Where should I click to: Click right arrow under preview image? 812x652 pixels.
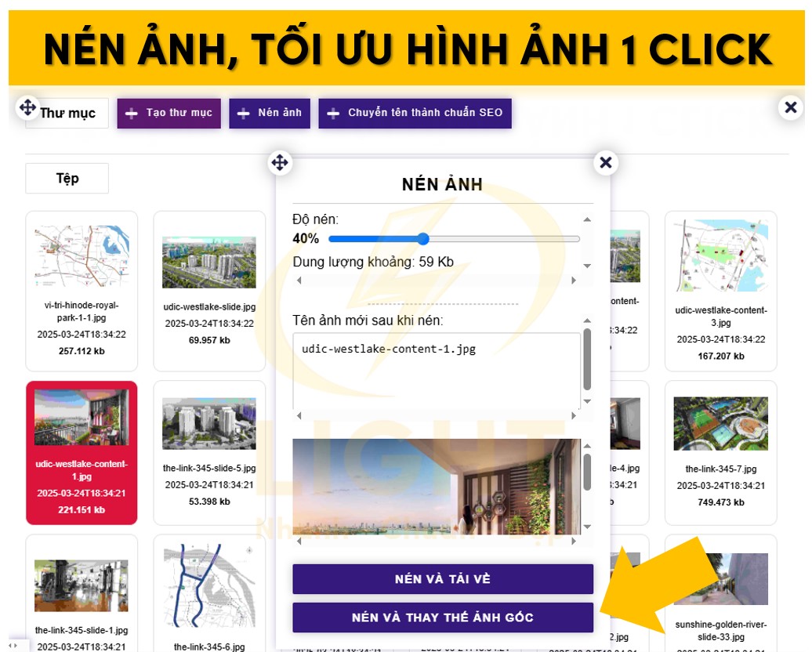click(573, 541)
